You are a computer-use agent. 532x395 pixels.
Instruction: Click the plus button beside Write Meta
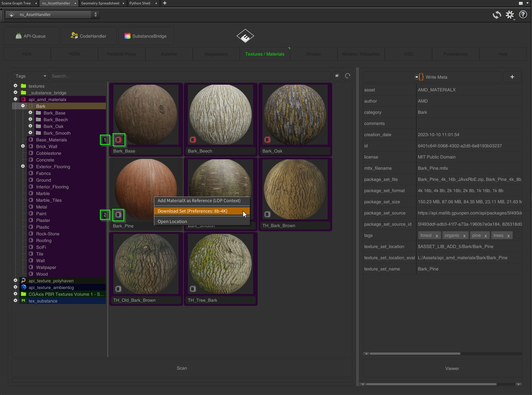coord(512,77)
